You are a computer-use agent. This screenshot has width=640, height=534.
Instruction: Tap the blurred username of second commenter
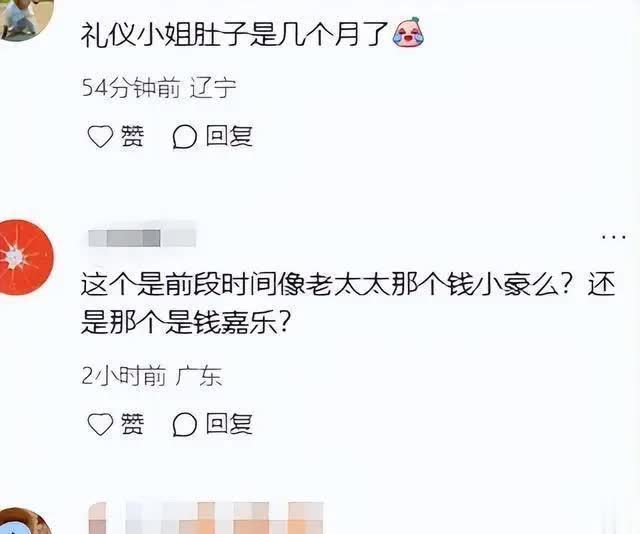pyautogui.click(x=142, y=238)
